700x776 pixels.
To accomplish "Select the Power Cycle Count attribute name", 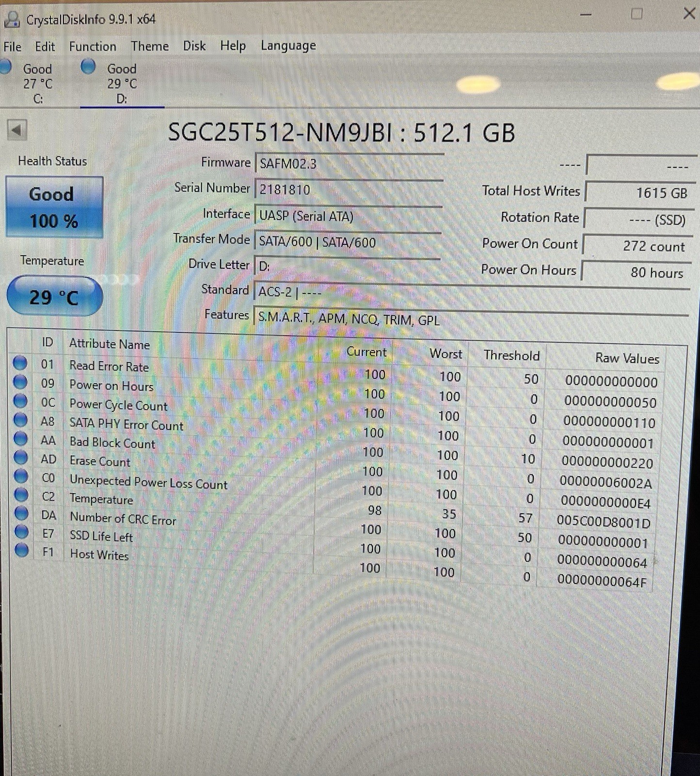I will (x=118, y=405).
